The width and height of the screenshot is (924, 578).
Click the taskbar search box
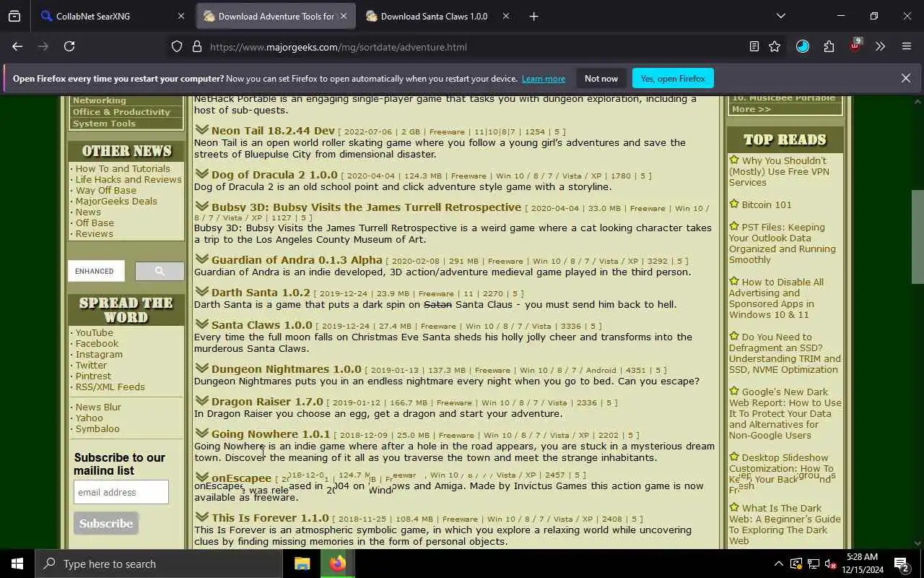click(x=160, y=564)
